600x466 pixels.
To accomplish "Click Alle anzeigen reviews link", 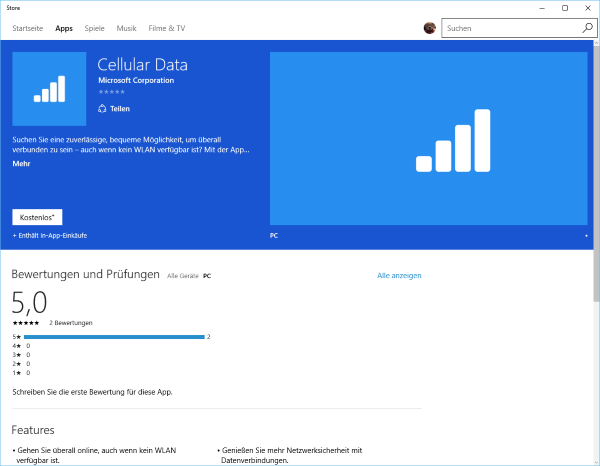I will [x=399, y=275].
